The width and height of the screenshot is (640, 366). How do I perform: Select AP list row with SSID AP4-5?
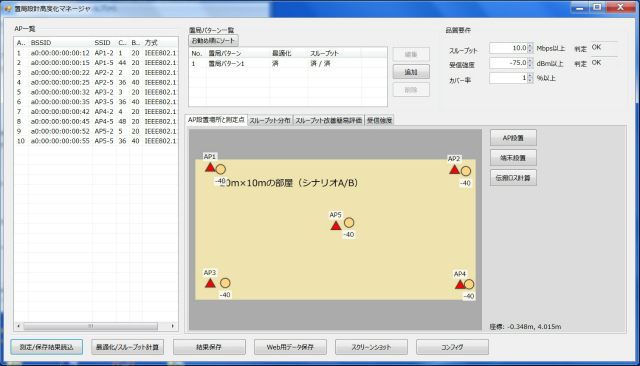tap(96, 122)
